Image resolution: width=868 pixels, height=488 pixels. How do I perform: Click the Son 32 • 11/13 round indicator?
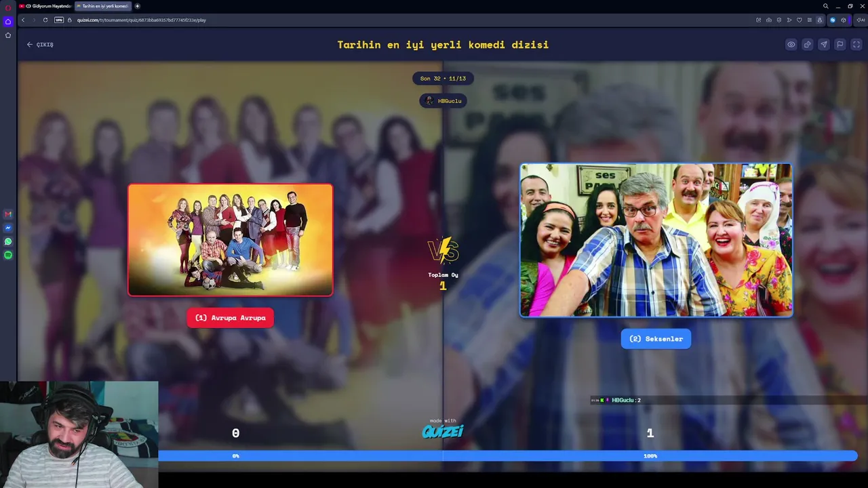443,79
